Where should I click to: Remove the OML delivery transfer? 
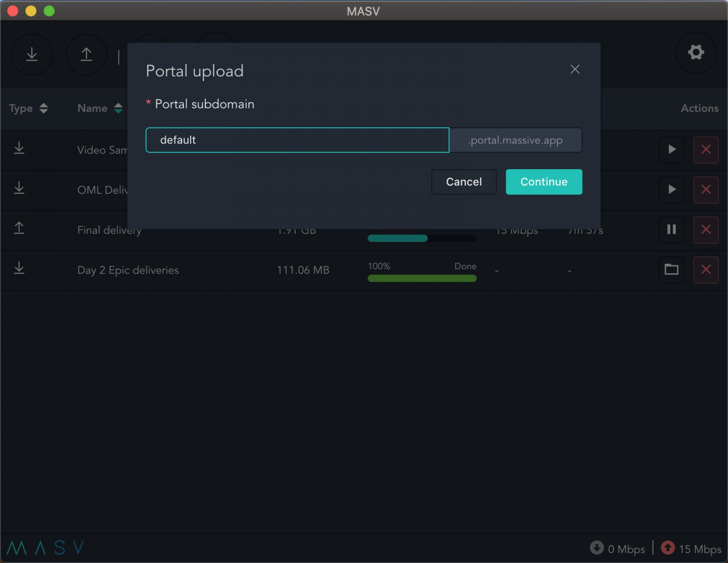coord(706,190)
